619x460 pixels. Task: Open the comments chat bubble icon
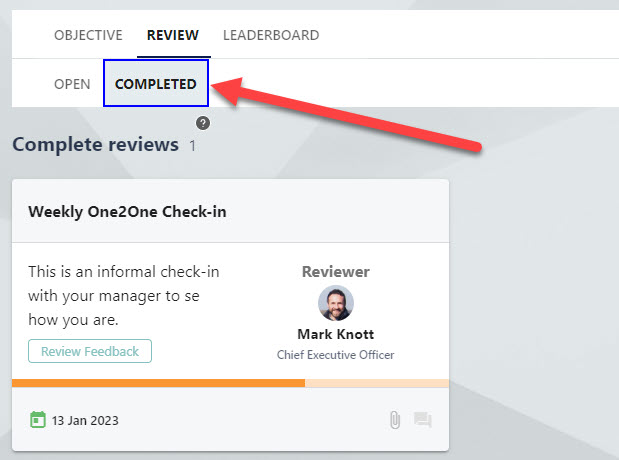(423, 419)
